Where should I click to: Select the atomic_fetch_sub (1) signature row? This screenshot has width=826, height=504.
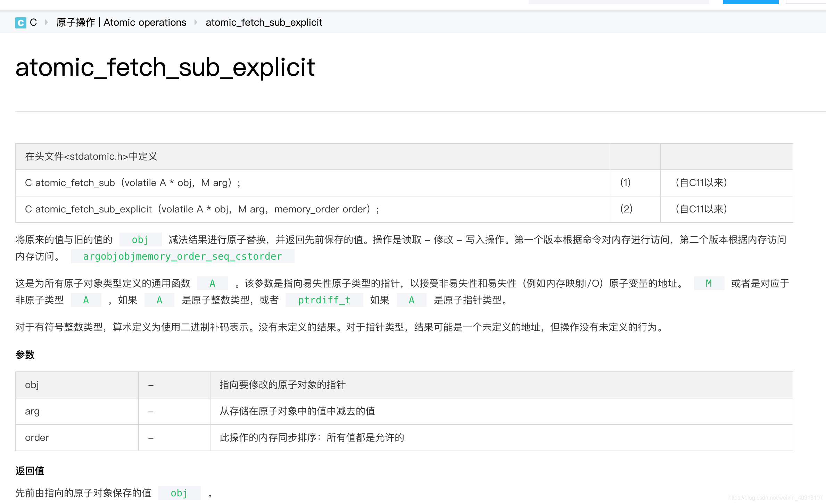coord(132,183)
